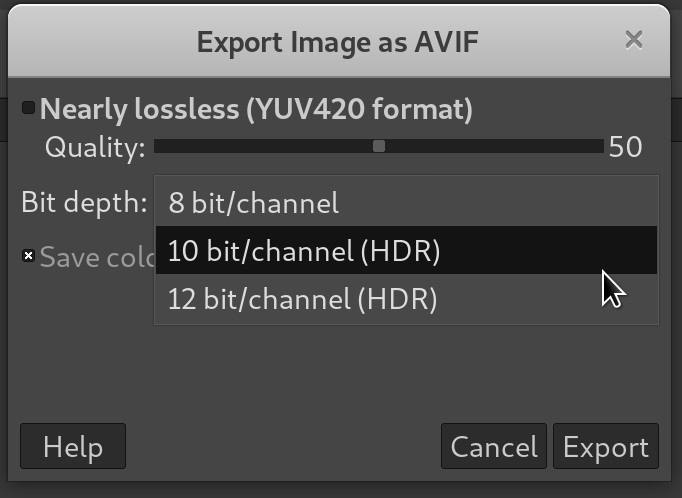The image size is (682, 498).
Task: Click the left end of the Quality slider
Action: (158, 147)
